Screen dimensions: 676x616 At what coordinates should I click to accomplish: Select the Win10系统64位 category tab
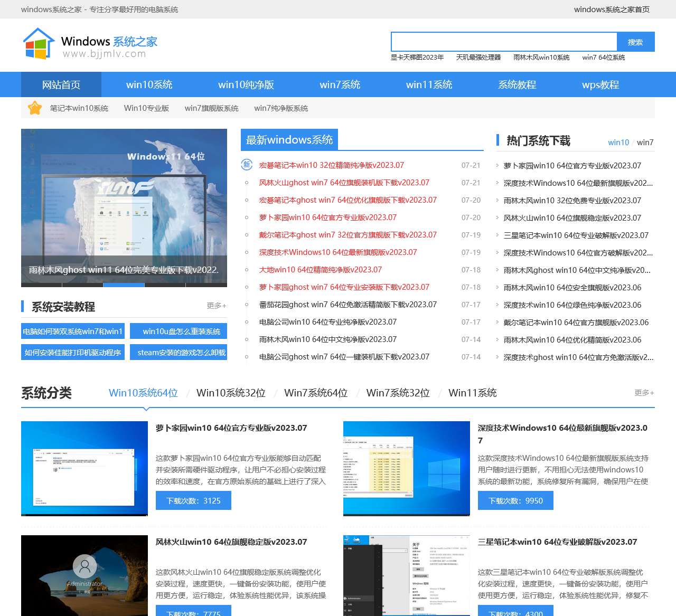point(143,393)
